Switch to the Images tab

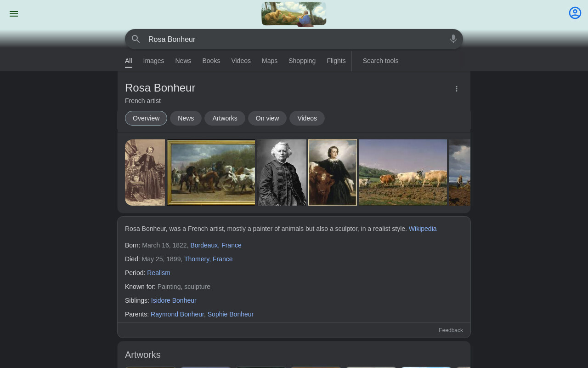click(153, 61)
